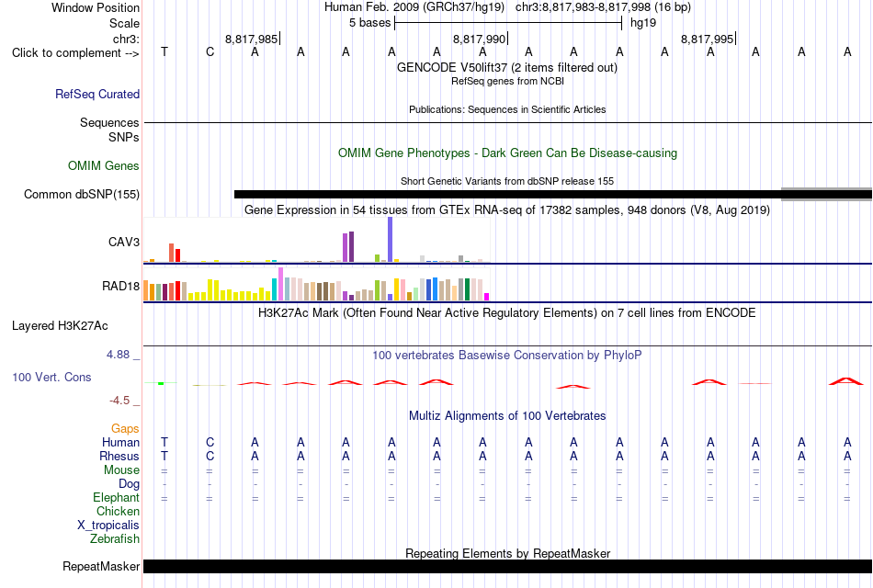Image resolution: width=873 pixels, height=588 pixels.
Task: Click base C in the chr3 sequence row
Action: point(210,51)
